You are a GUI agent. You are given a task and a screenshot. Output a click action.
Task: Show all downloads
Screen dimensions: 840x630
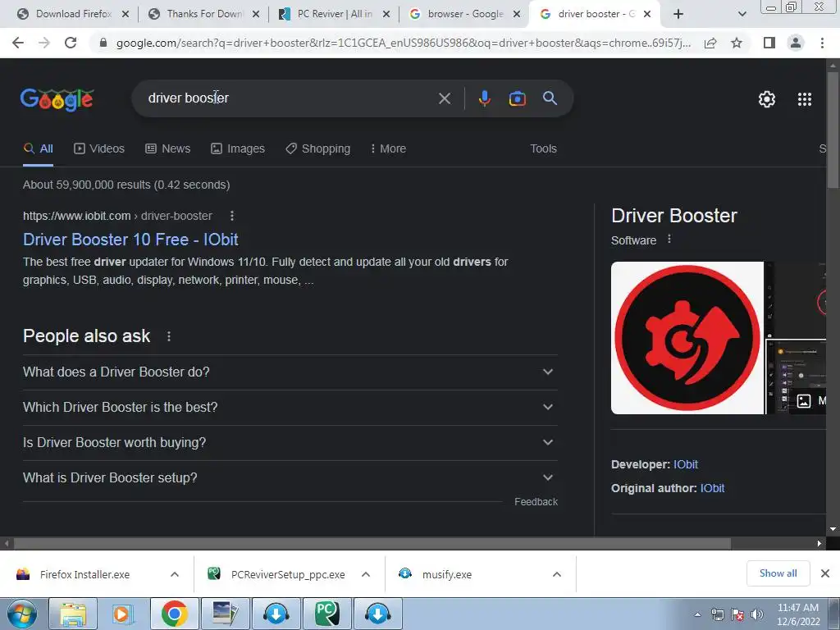pyautogui.click(x=778, y=573)
